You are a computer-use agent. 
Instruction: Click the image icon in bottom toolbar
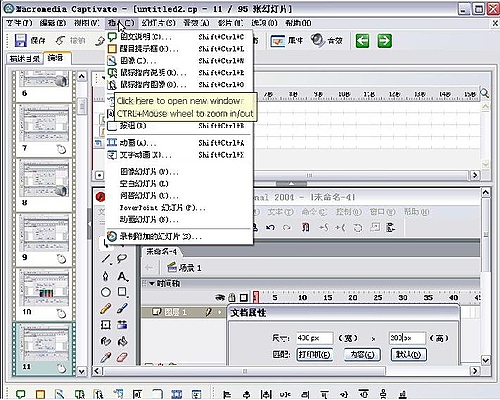pyautogui.click(x=59, y=394)
